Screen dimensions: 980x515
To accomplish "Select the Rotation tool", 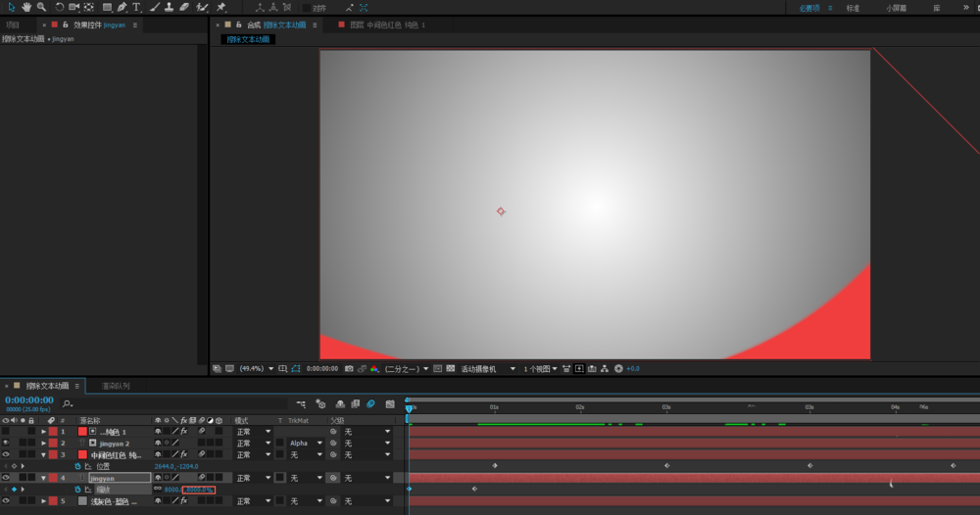I will pos(60,8).
